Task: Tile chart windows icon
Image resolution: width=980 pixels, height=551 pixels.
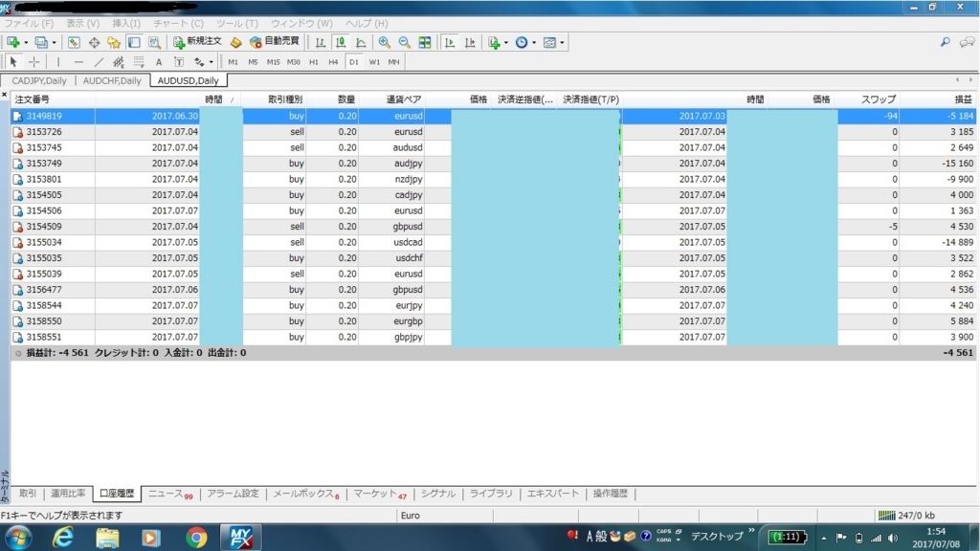Action: click(425, 42)
